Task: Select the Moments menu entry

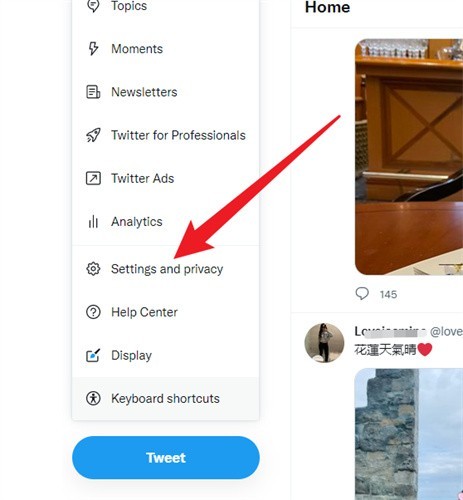Action: tap(166, 49)
